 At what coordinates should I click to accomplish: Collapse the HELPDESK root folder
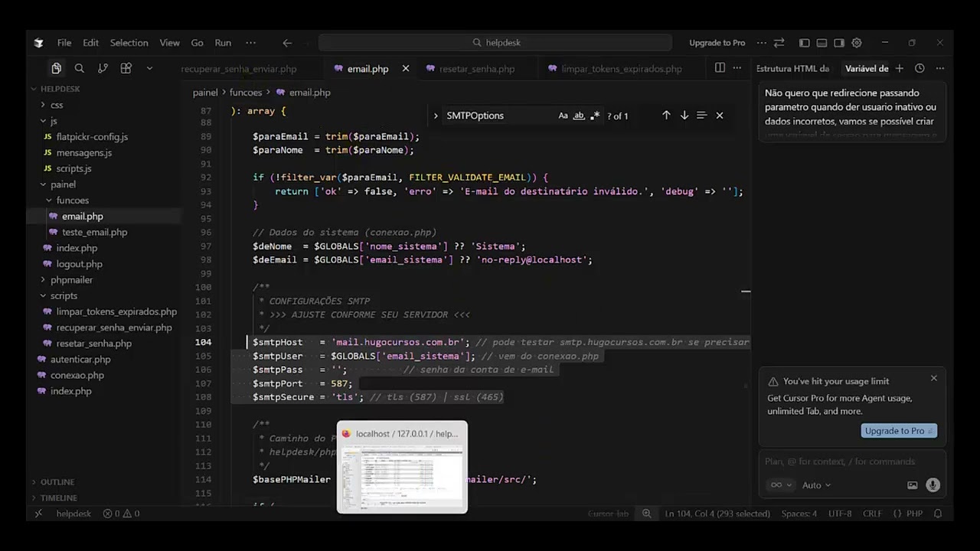60,89
